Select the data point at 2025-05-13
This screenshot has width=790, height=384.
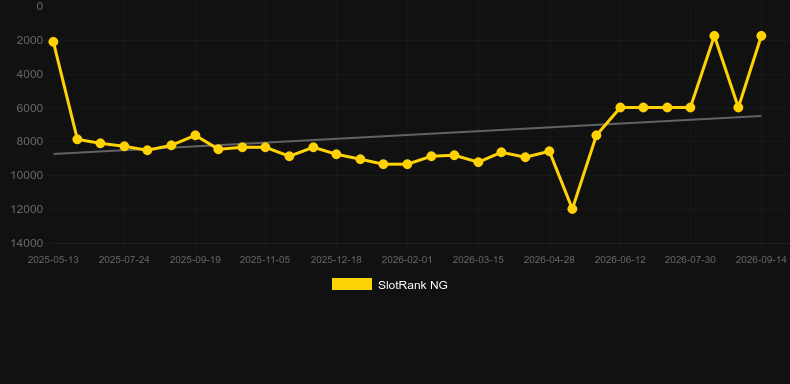tap(53, 42)
